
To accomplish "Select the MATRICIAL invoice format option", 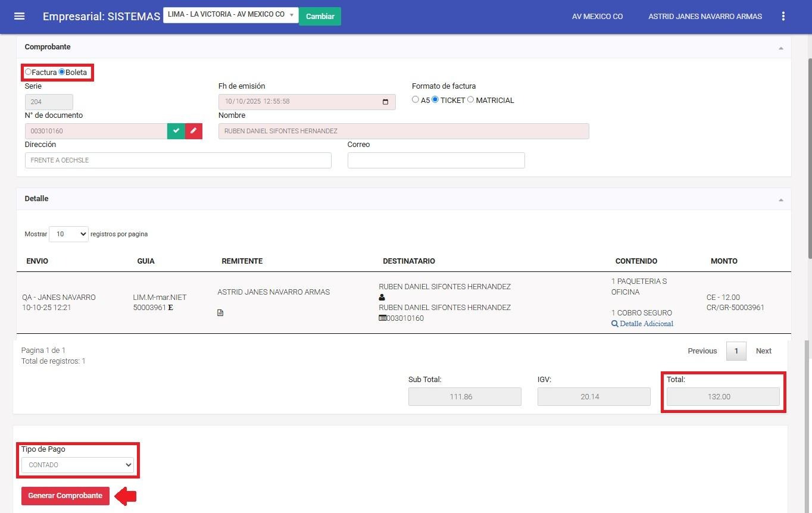I will click(470, 100).
